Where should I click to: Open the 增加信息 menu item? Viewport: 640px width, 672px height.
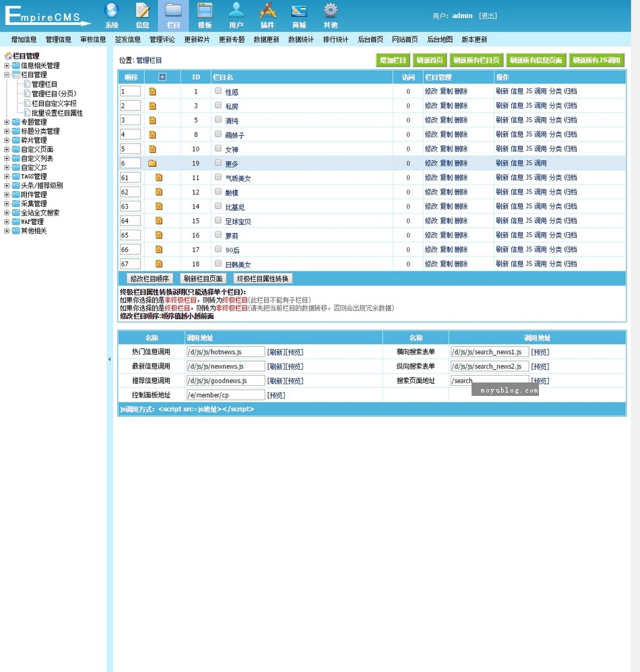(x=24, y=40)
